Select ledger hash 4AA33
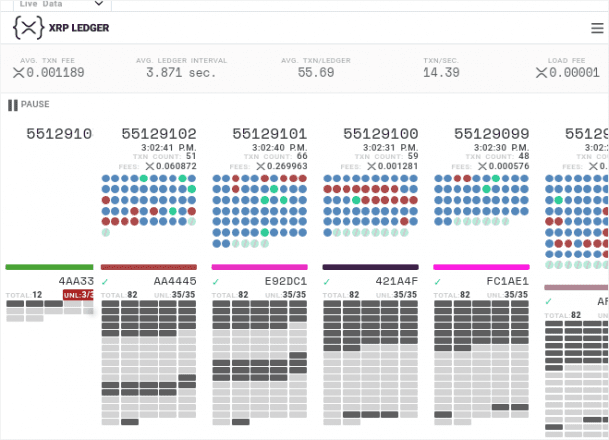Image resolution: width=609 pixels, height=440 pixels. click(76, 282)
